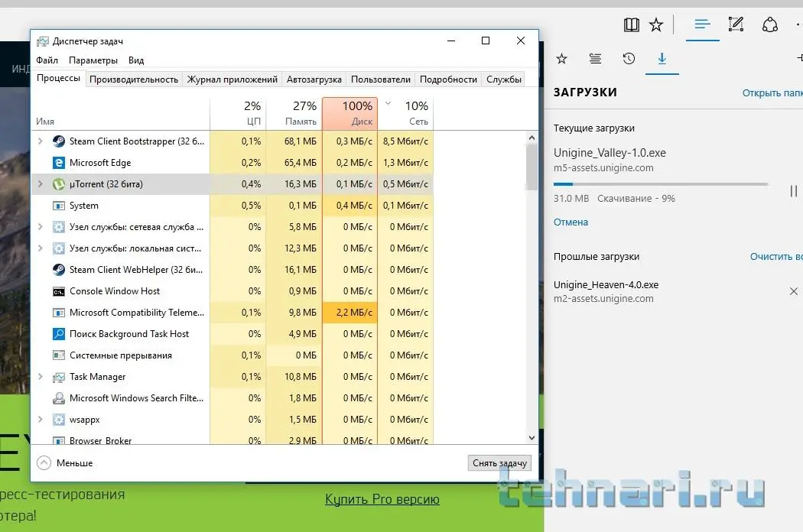The height and width of the screenshot is (532, 803).
Task: Click Console Window Host icon
Action: [59, 291]
